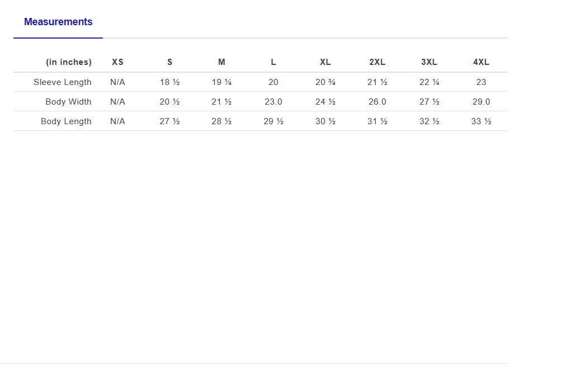Click the Sleeve Length row label
Image resolution: width=588 pixels, height=372 pixels.
[62, 82]
